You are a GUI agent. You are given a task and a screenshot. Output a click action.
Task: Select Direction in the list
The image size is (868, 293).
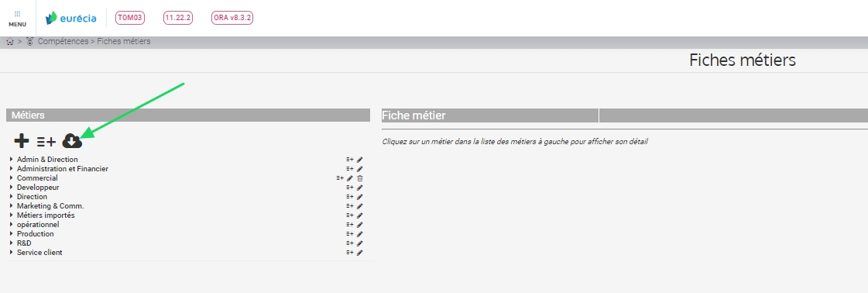click(x=32, y=197)
